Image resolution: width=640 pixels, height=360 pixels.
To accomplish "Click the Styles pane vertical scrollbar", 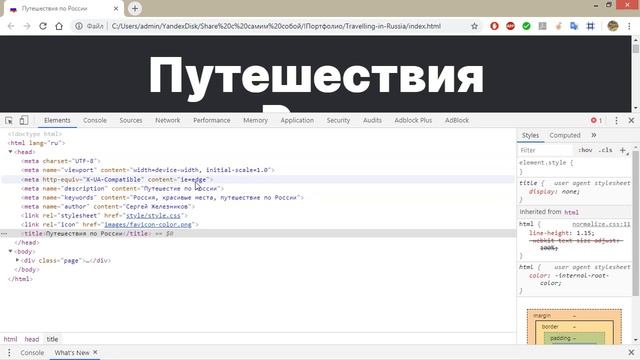I will pos(636,222).
